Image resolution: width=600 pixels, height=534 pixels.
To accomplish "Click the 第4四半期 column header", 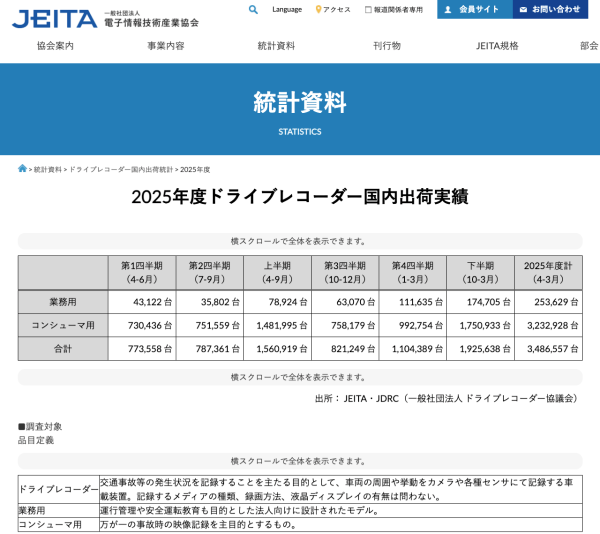I will (x=413, y=272).
